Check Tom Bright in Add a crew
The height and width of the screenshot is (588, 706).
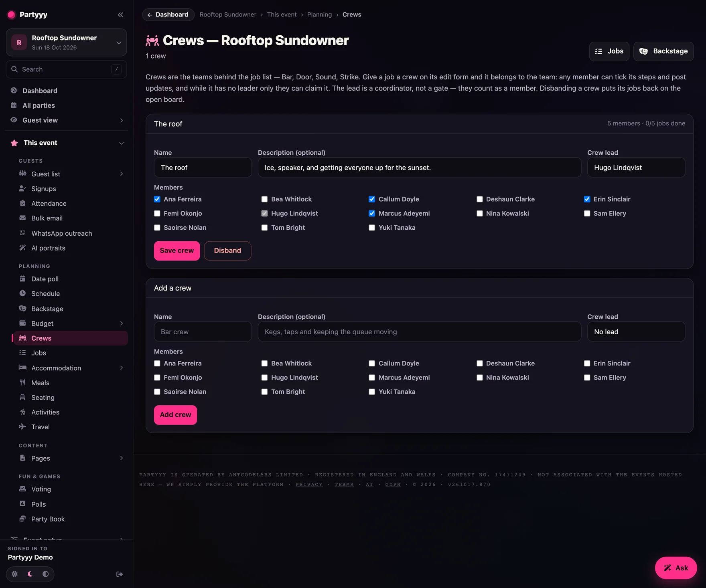point(265,392)
